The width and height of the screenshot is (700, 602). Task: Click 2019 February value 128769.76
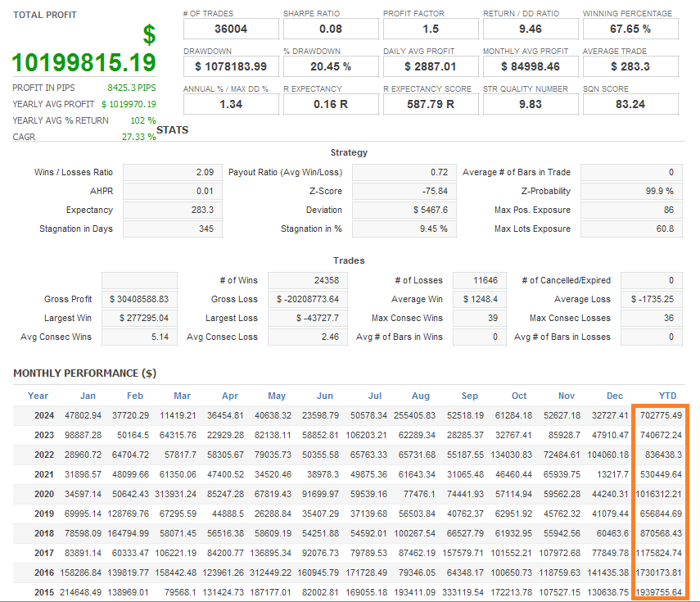(128, 514)
